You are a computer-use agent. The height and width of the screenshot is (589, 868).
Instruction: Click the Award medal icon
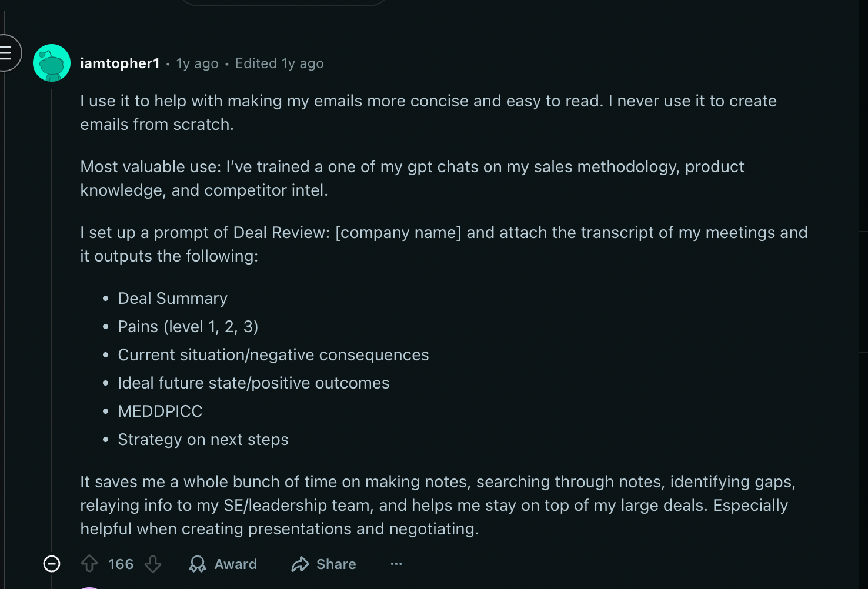click(198, 564)
